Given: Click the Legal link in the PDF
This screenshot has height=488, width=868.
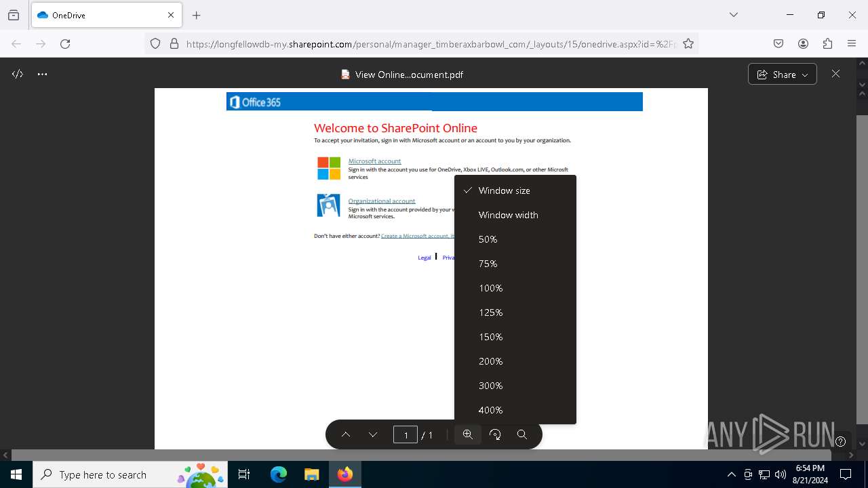Looking at the screenshot, I should coord(425,258).
